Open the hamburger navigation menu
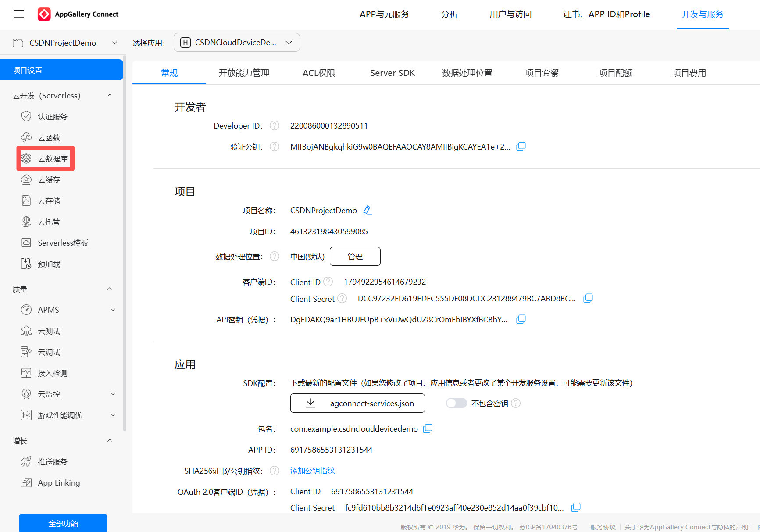Viewport: 760px width, 532px height. tap(19, 14)
